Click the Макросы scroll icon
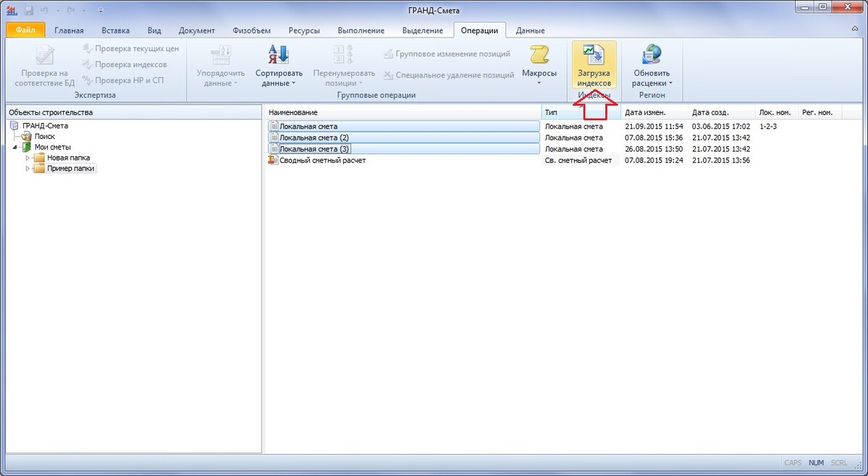 [x=539, y=55]
